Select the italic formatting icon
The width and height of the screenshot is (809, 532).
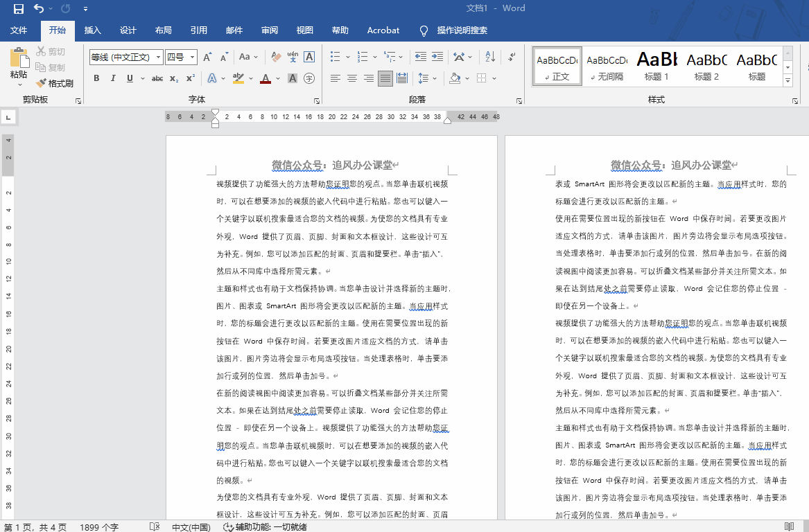(x=112, y=78)
